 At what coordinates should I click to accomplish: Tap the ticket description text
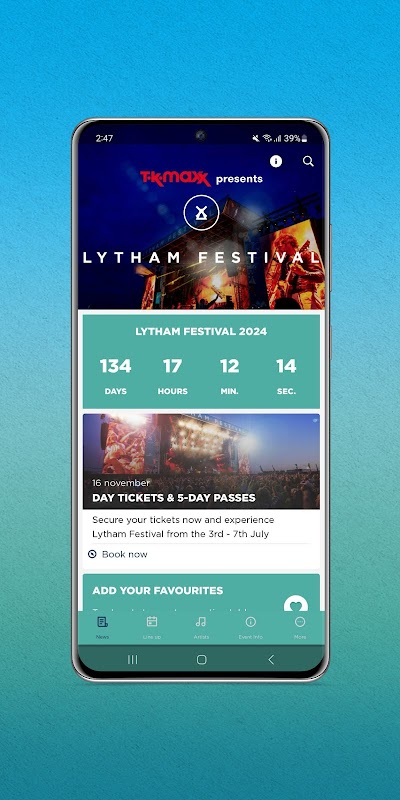(183, 527)
